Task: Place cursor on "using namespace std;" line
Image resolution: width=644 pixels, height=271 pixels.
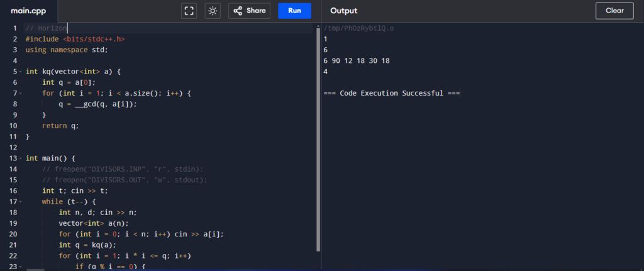Action: tap(67, 50)
